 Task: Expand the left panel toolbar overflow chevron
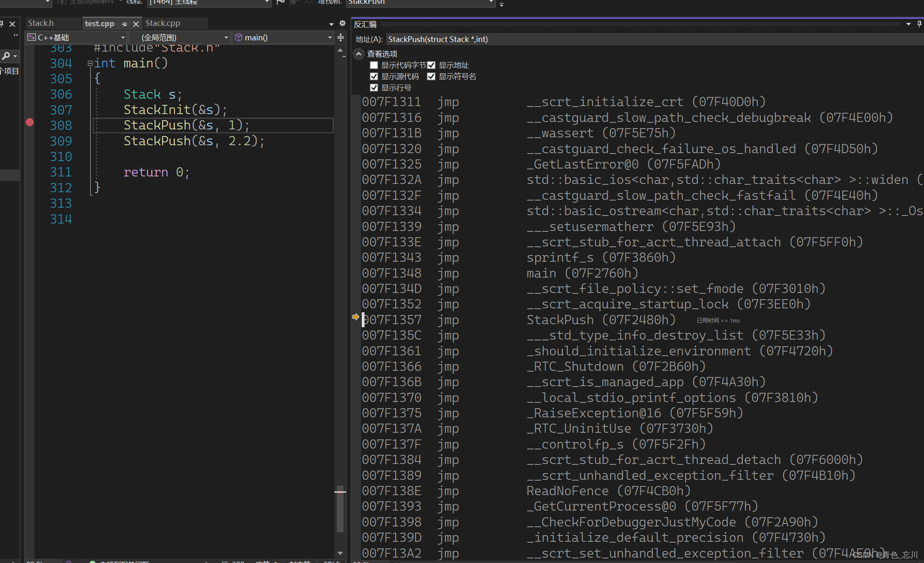point(16,35)
